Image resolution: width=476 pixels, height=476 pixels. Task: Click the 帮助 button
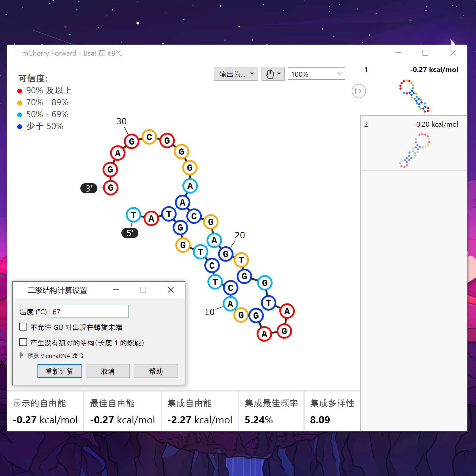[156, 371]
